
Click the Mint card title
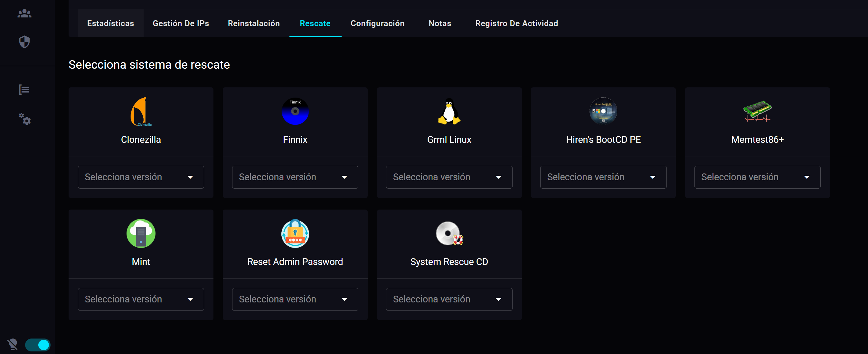pyautogui.click(x=141, y=261)
